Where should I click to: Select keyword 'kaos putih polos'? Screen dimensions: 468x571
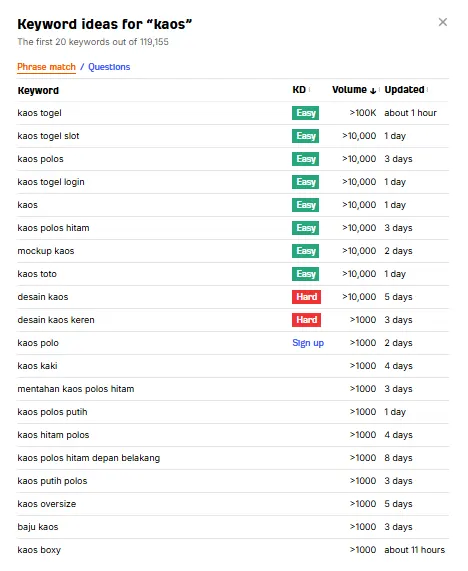[x=52, y=481]
